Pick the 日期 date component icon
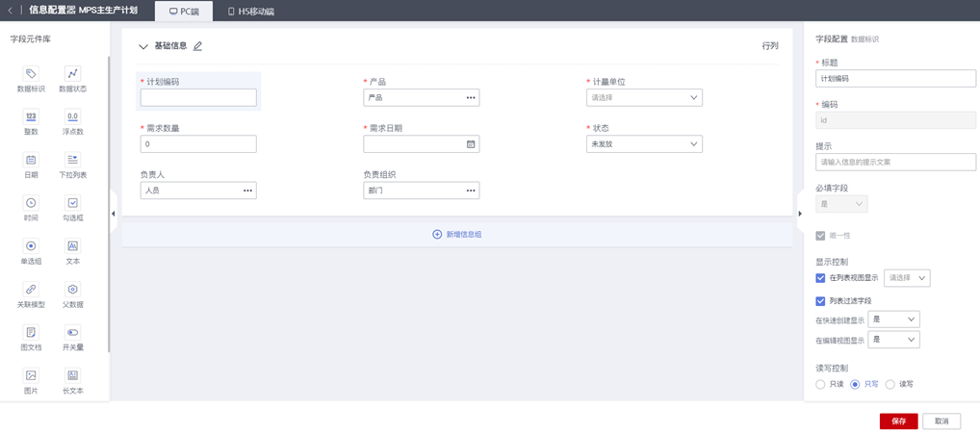Screen dimensions: 980x434 click(31, 161)
